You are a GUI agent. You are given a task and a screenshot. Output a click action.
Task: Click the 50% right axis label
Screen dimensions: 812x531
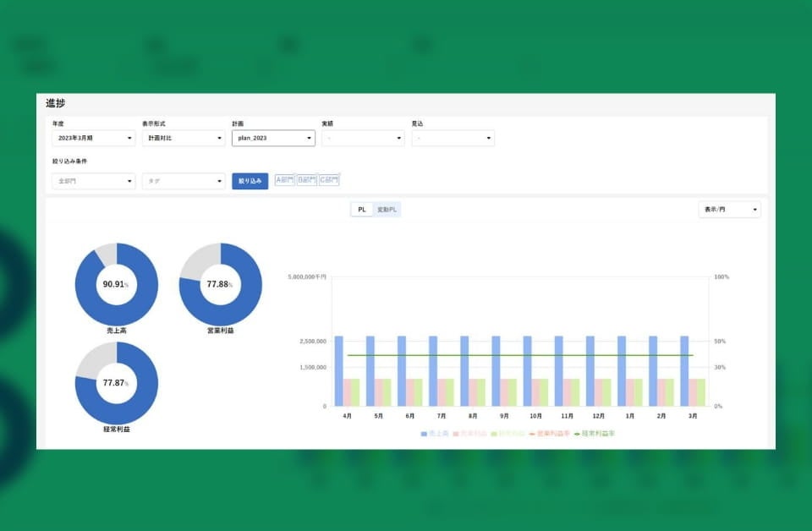click(x=720, y=342)
